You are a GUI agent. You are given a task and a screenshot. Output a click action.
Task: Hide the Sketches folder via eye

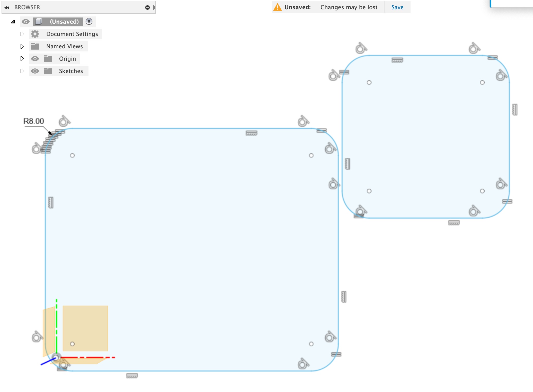pyautogui.click(x=35, y=71)
